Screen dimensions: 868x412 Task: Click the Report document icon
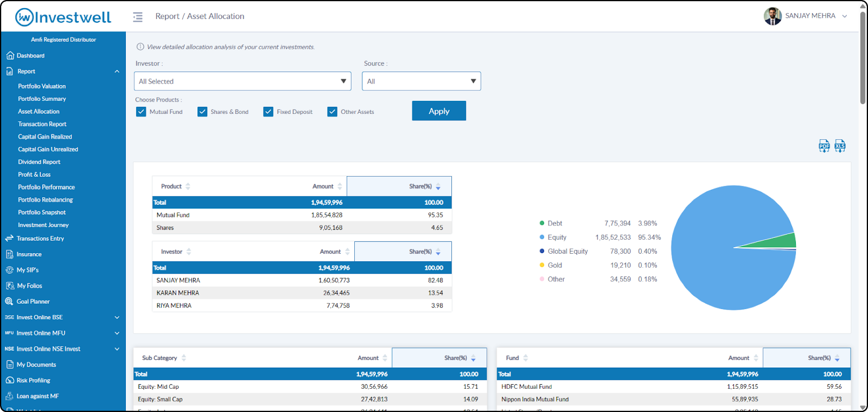tap(10, 71)
